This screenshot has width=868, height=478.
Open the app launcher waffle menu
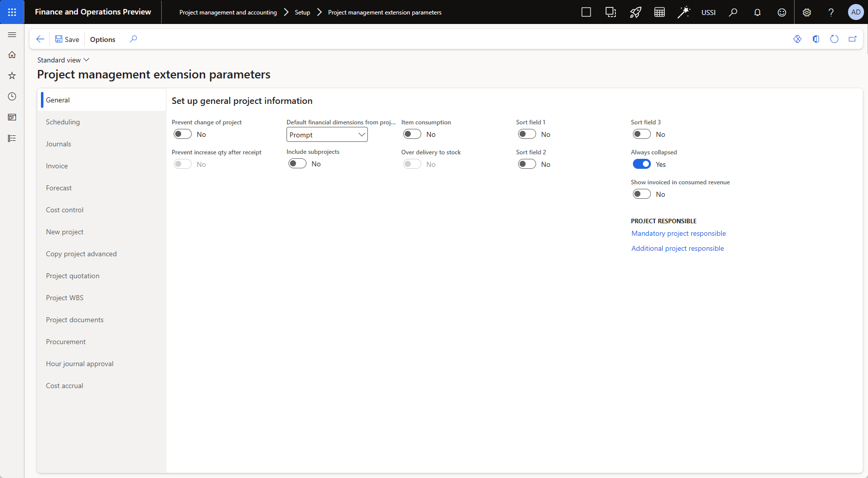(12, 12)
